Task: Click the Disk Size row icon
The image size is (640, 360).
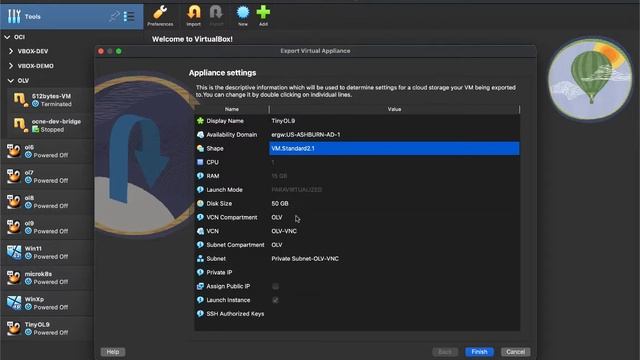Action: (x=200, y=203)
